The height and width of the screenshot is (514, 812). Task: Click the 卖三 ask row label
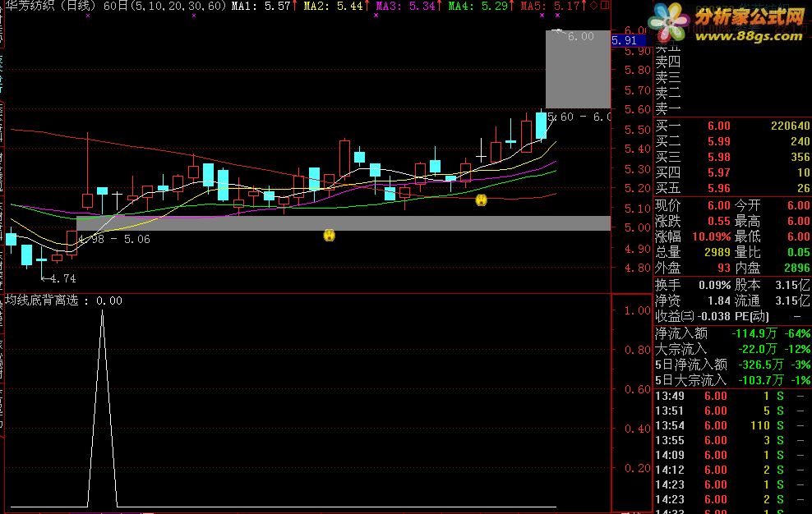pyautogui.click(x=668, y=78)
